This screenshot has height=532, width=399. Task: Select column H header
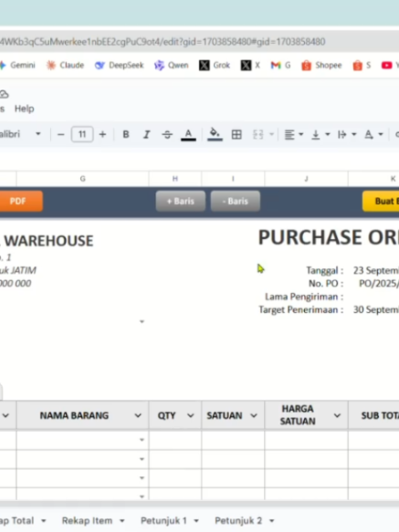point(175,179)
